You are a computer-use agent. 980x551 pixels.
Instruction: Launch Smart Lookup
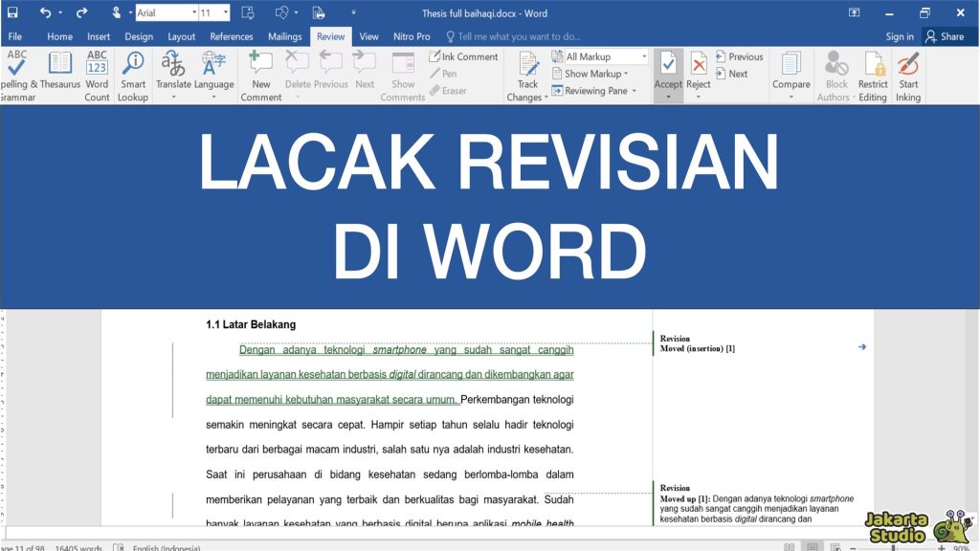[x=132, y=76]
